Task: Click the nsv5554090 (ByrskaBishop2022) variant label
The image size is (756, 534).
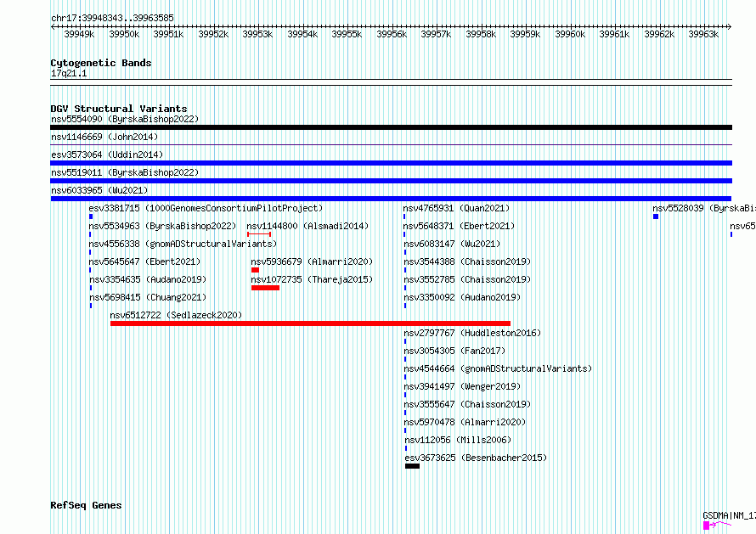Action: click(x=125, y=119)
